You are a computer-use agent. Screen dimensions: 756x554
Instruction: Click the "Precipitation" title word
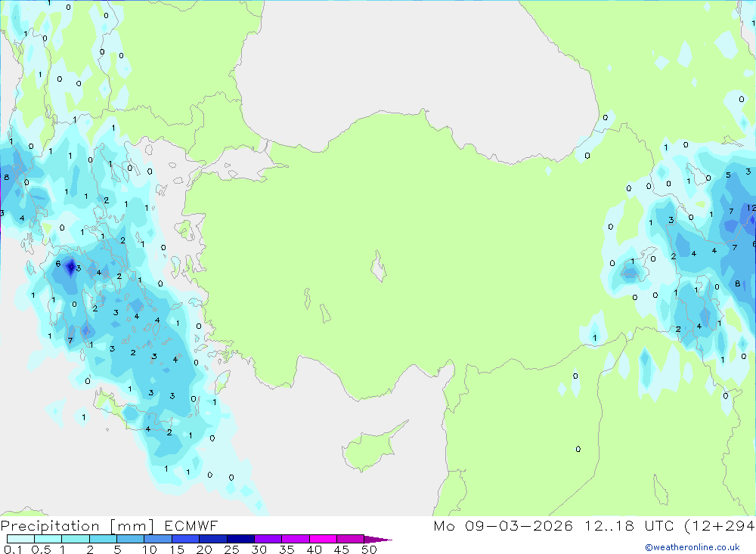coord(50,526)
